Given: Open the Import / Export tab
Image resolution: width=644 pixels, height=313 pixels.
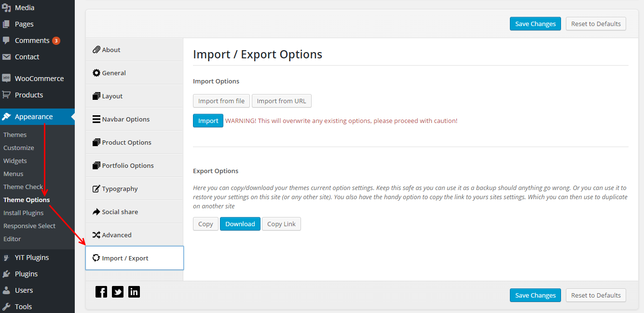Looking at the screenshot, I should point(135,258).
